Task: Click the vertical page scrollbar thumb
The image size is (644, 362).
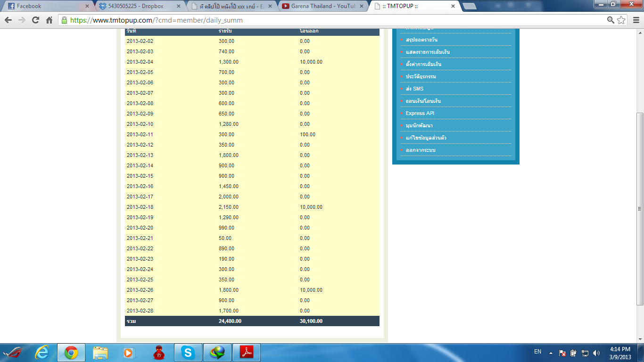Action: click(640, 208)
